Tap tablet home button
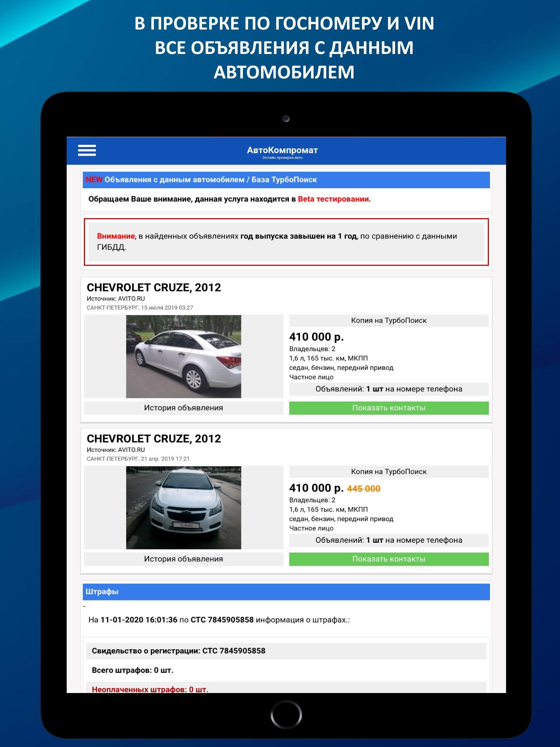 286,715
